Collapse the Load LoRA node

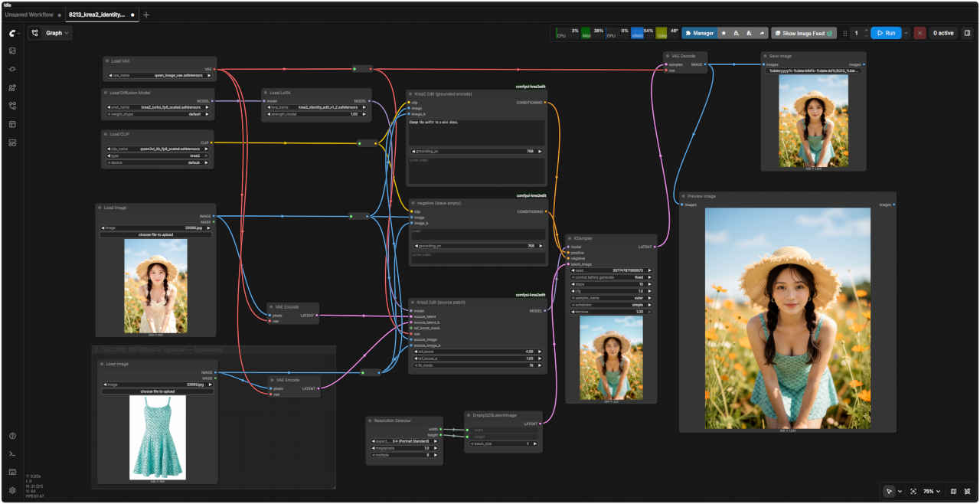266,93
